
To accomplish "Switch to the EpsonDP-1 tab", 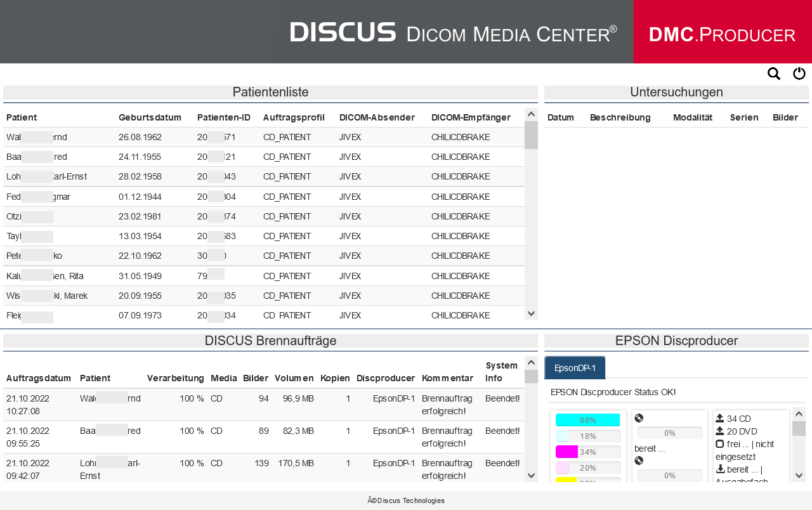I will (x=575, y=368).
